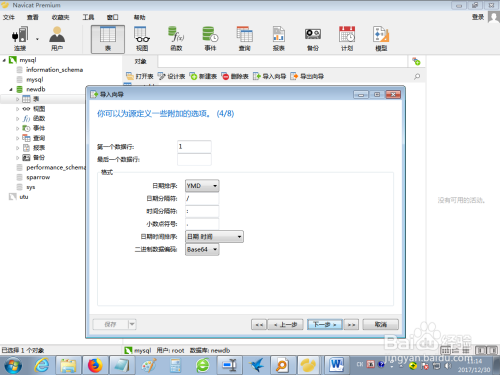Expand the Functions node under newdb
This screenshot has height=375, width=500.
(x=17, y=119)
